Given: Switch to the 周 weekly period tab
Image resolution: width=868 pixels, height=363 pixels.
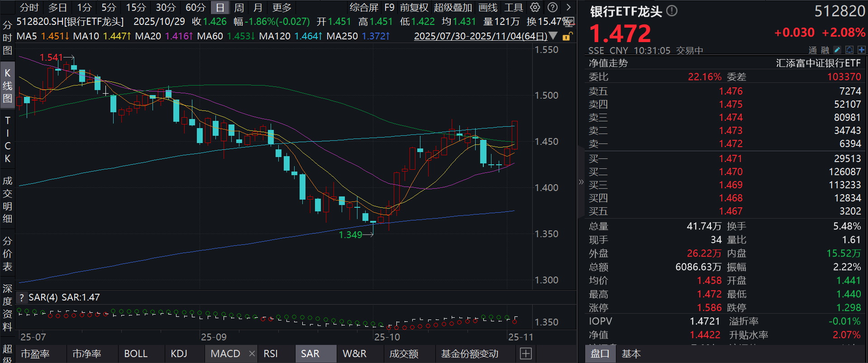Looking at the screenshot, I should coord(239,7).
